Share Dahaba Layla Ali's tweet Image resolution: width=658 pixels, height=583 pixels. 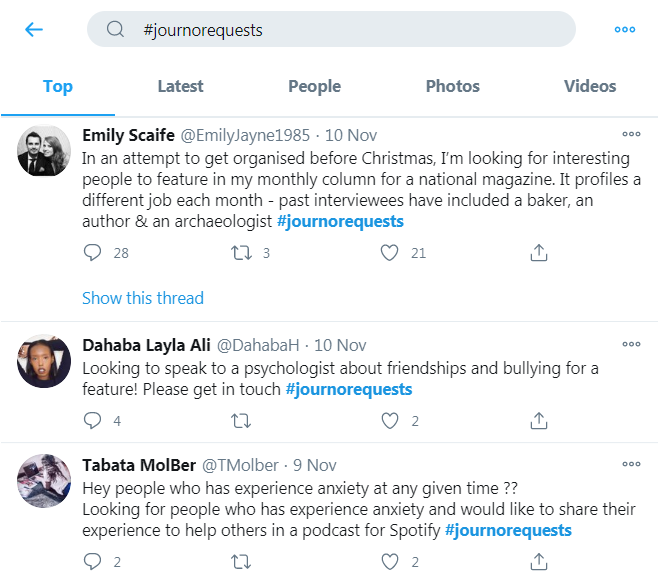(x=539, y=421)
